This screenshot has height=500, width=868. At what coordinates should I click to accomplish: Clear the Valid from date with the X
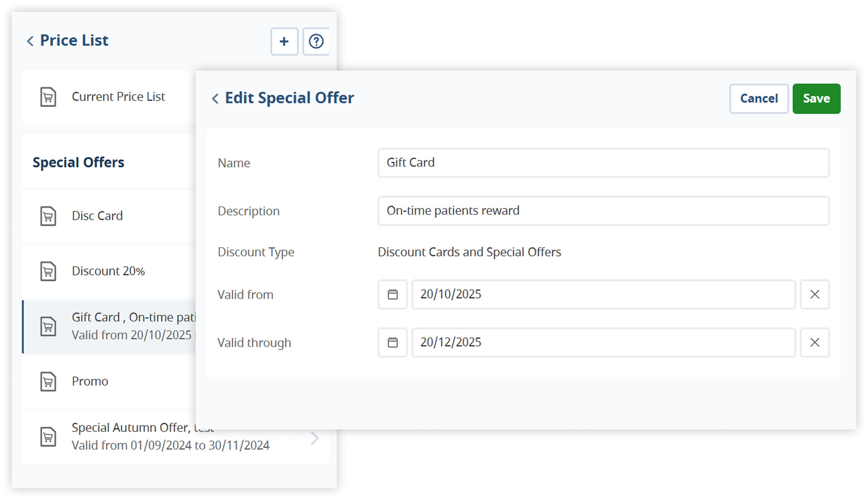pyautogui.click(x=814, y=294)
